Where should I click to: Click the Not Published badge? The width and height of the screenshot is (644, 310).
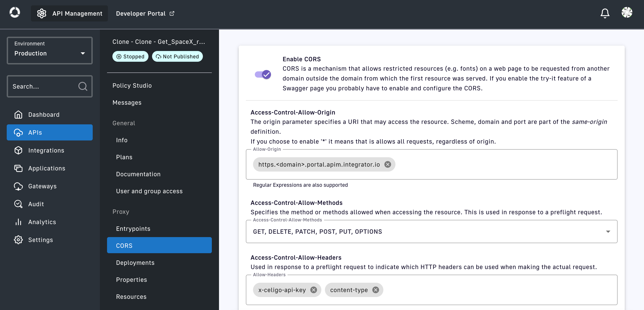coord(177,56)
